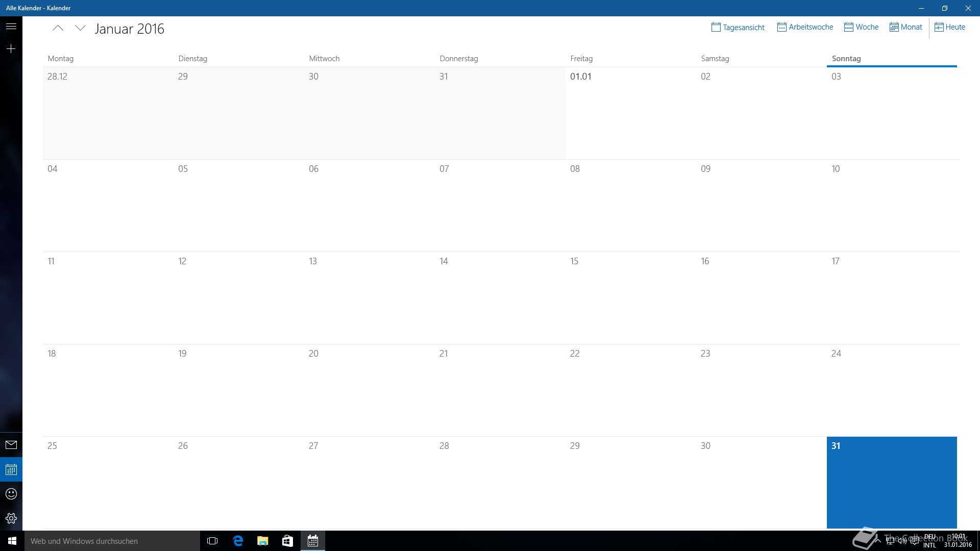
Task: Select day 06 in the calendar
Action: click(370, 206)
